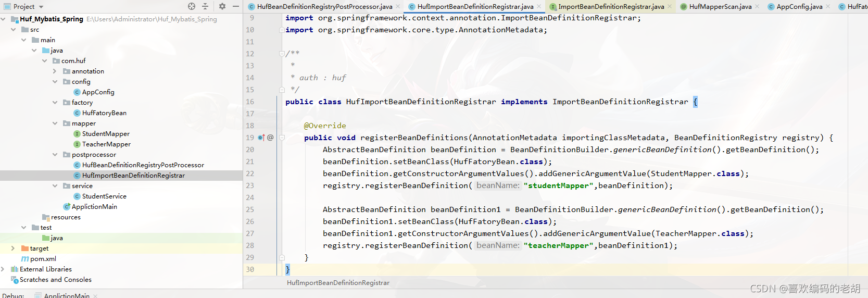Select HufBeanDefinitionRegistryPostProcessor in project tree

pyautogui.click(x=143, y=165)
